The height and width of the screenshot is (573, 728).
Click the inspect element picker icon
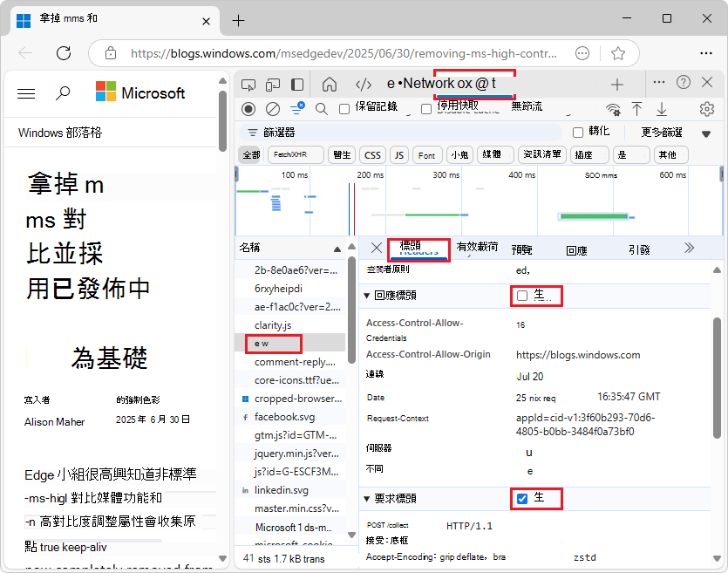point(249,85)
